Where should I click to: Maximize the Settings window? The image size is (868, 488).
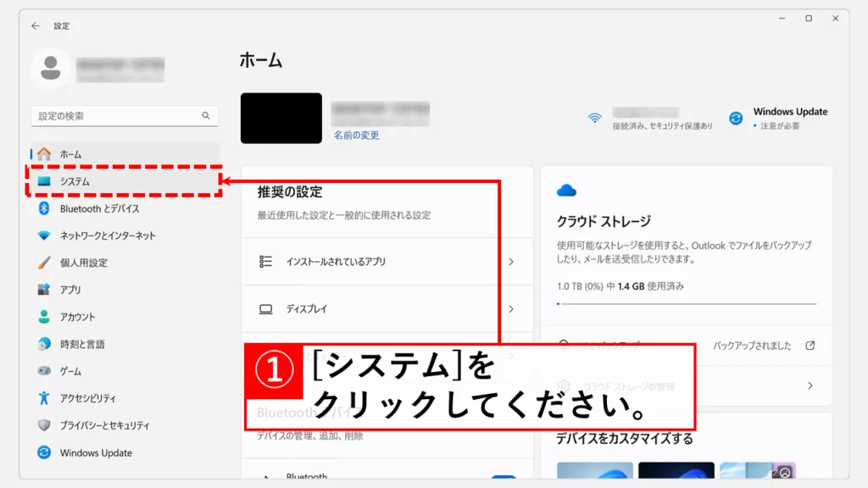(x=809, y=19)
